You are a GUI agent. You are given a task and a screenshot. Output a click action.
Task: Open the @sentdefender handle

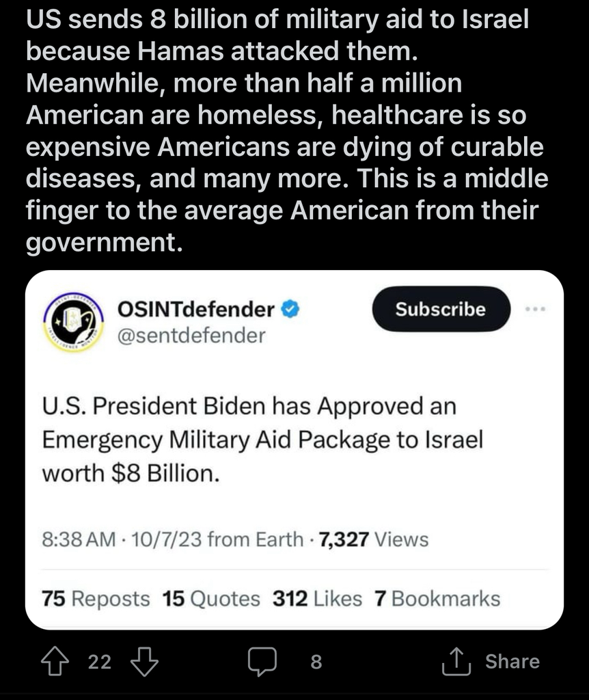191,335
